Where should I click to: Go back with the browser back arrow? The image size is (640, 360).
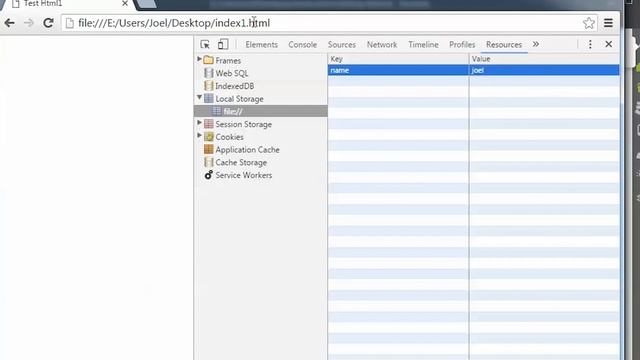pos(9,23)
